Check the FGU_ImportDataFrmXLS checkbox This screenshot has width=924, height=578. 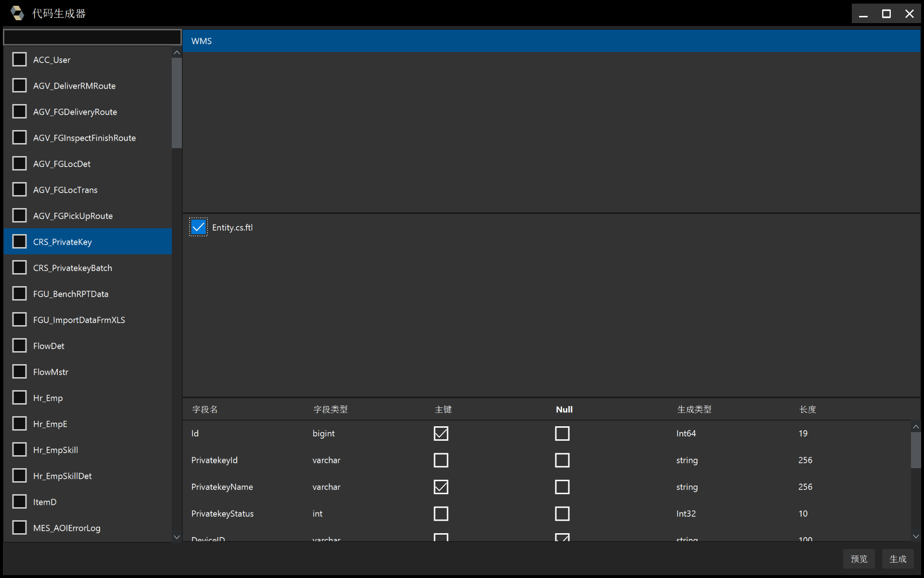[20, 319]
